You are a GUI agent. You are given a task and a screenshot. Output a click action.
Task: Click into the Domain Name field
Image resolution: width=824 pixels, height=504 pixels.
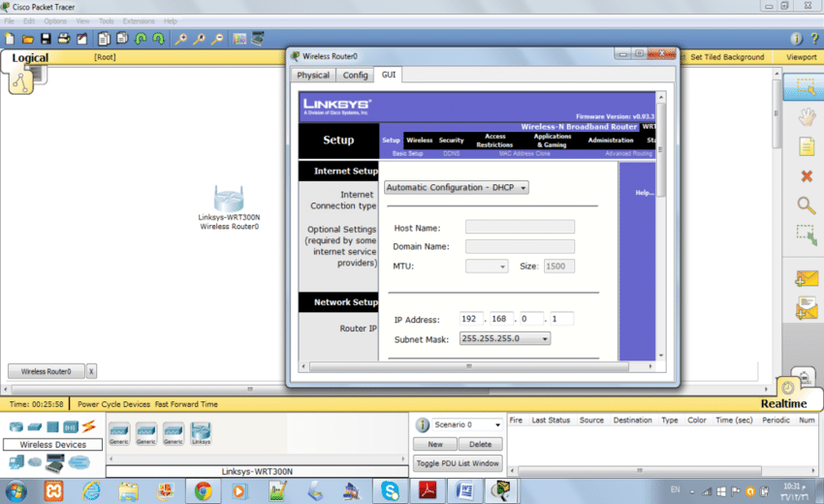tap(520, 246)
